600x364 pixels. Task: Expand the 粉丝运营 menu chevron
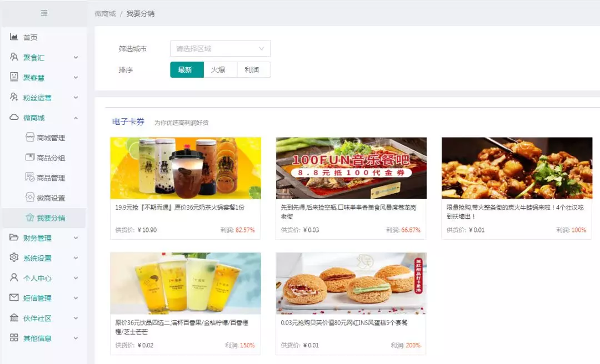[76, 98]
